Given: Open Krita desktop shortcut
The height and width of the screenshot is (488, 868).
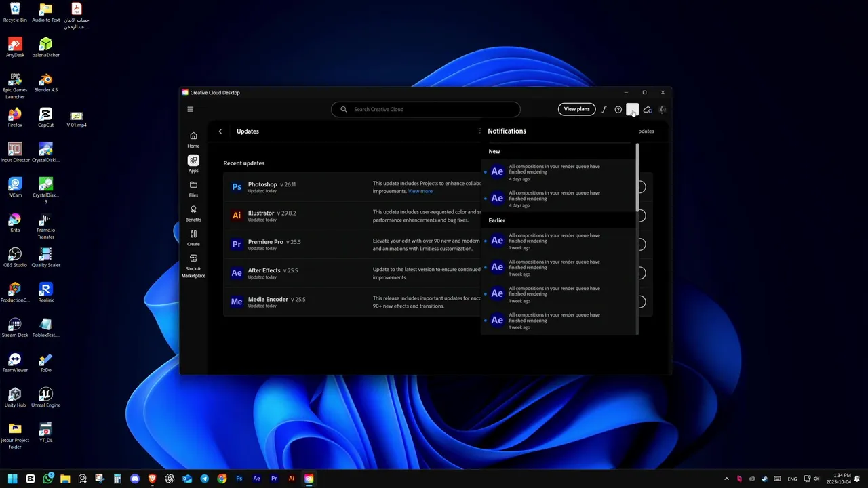Looking at the screenshot, I should pyautogui.click(x=15, y=222).
